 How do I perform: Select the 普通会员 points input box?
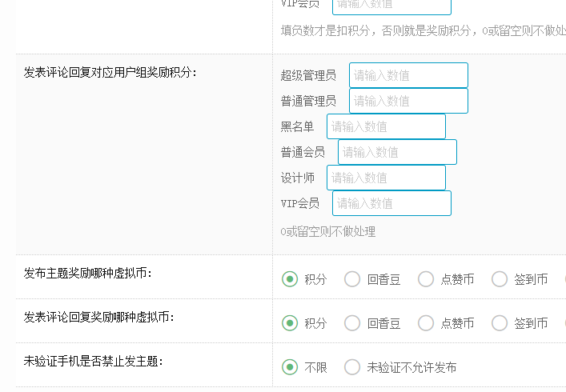tap(397, 152)
